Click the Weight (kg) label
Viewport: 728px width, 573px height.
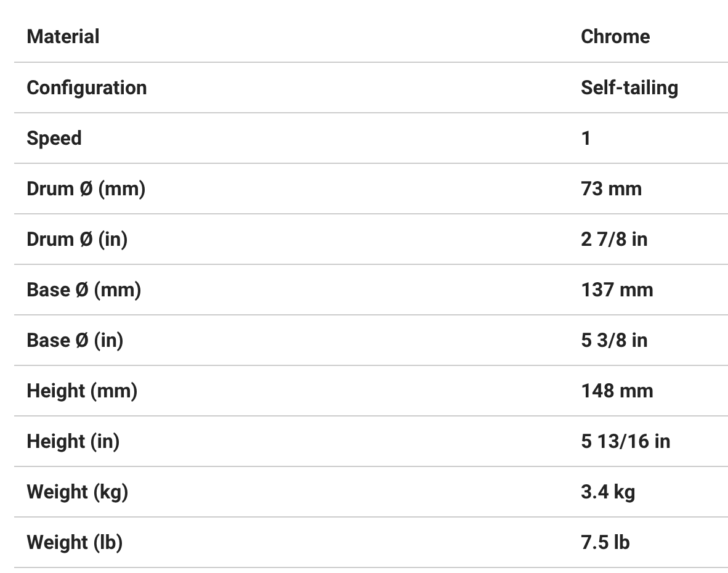pos(77,492)
